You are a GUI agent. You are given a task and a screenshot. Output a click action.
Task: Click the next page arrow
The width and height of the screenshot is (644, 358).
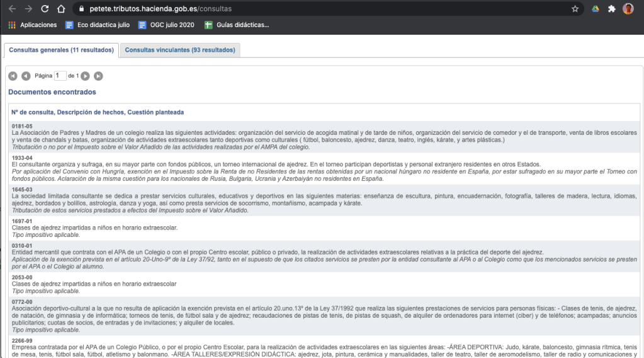[x=86, y=76]
